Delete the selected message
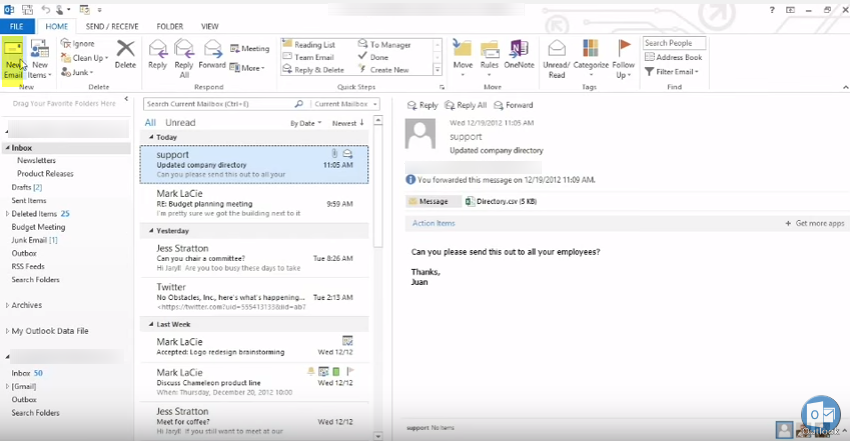The image size is (850, 441). click(125, 54)
